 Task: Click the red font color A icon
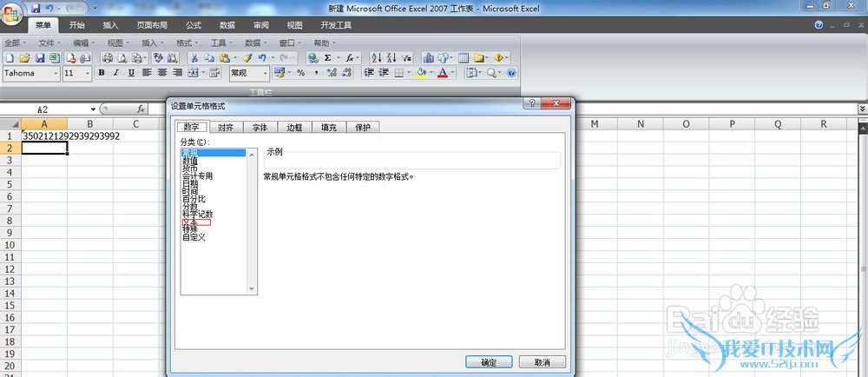443,73
